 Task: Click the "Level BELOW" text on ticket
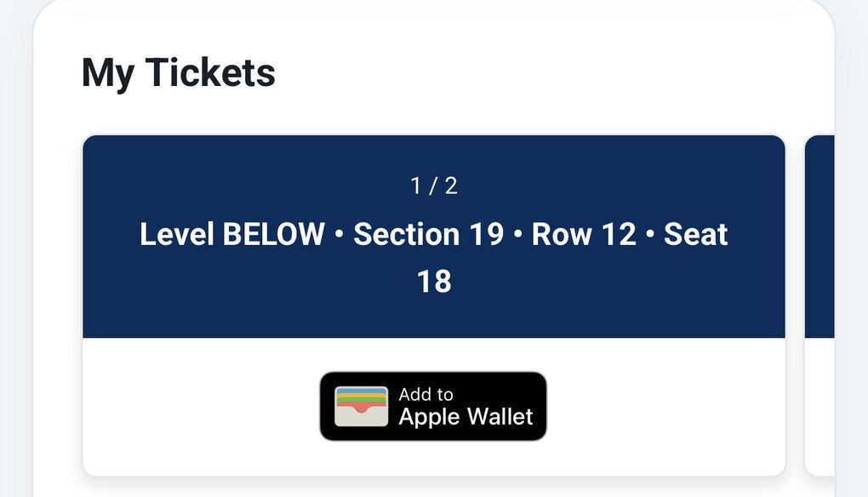(231, 234)
